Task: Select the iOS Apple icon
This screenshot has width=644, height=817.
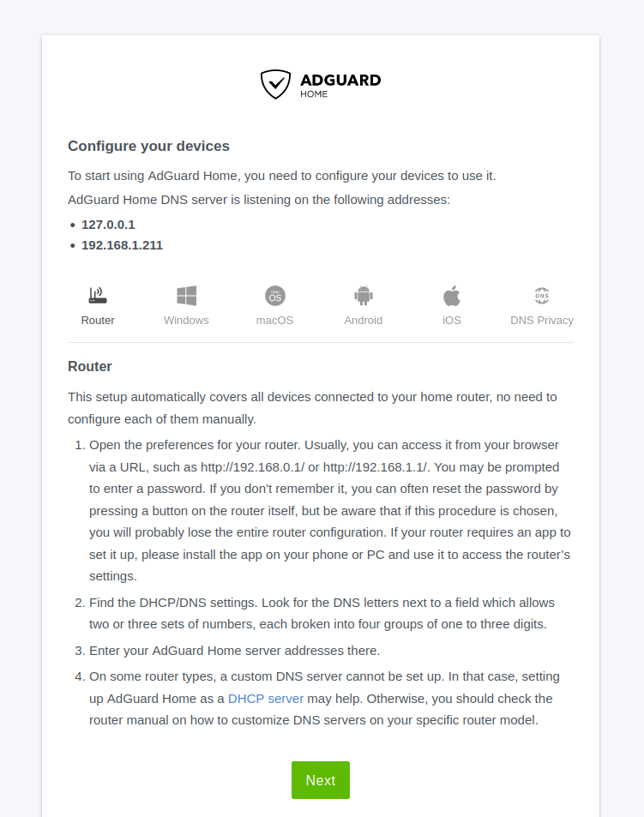Action: coord(452,296)
